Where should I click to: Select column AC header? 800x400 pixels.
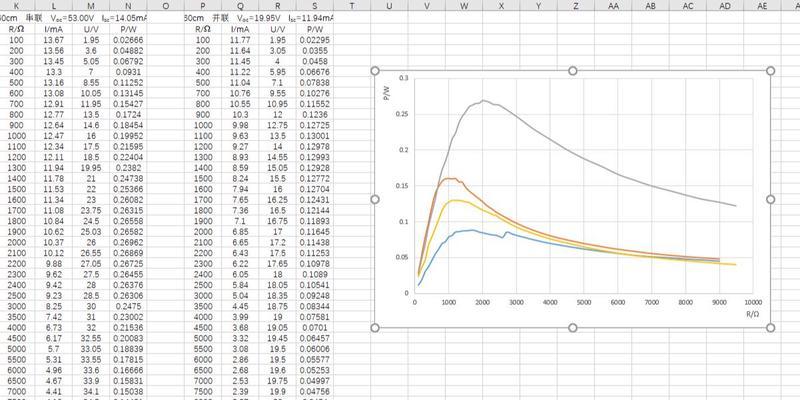(688, 6)
